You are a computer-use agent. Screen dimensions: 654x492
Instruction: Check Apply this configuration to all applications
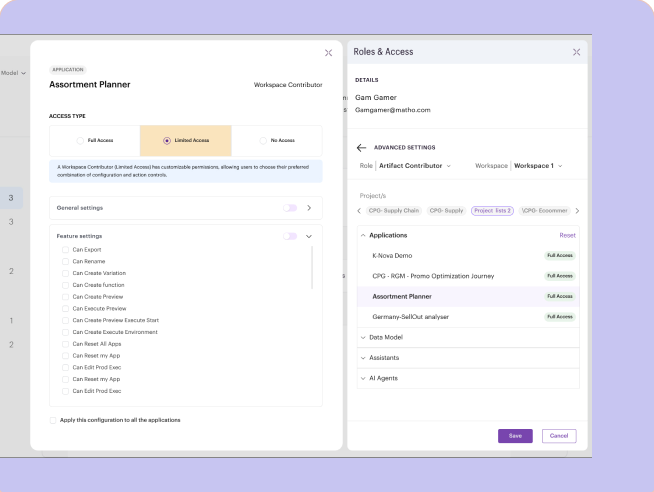pyautogui.click(x=53, y=420)
